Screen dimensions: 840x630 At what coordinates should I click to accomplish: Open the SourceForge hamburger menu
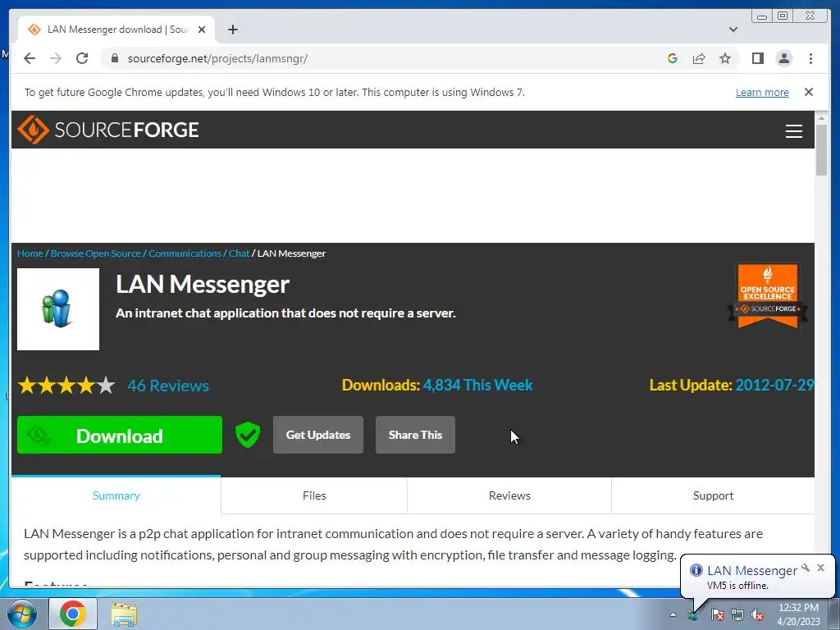click(793, 131)
